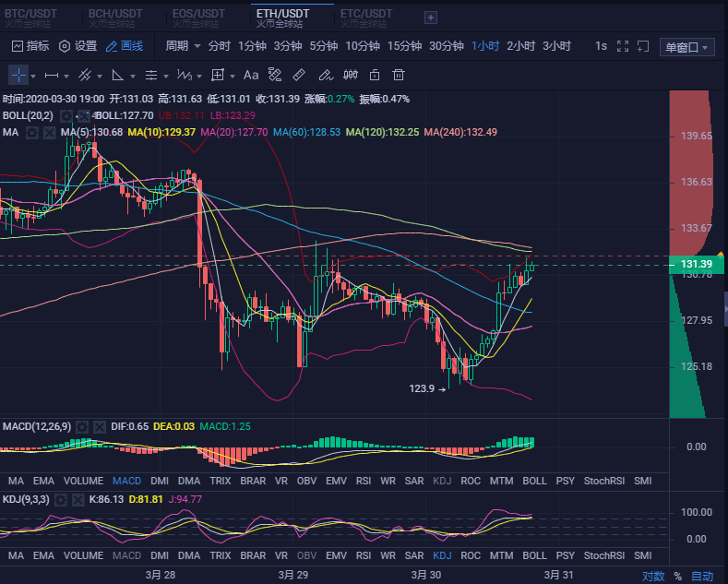Select the Aa text annotation tool

point(251,76)
